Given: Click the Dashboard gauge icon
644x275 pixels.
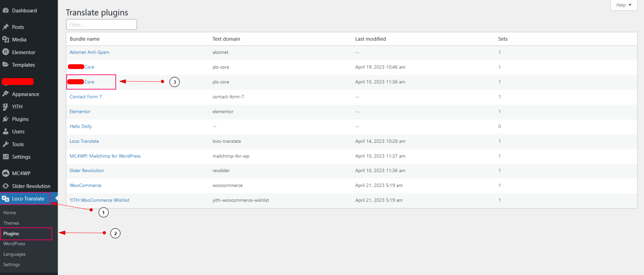Looking at the screenshot, I should coord(5,11).
